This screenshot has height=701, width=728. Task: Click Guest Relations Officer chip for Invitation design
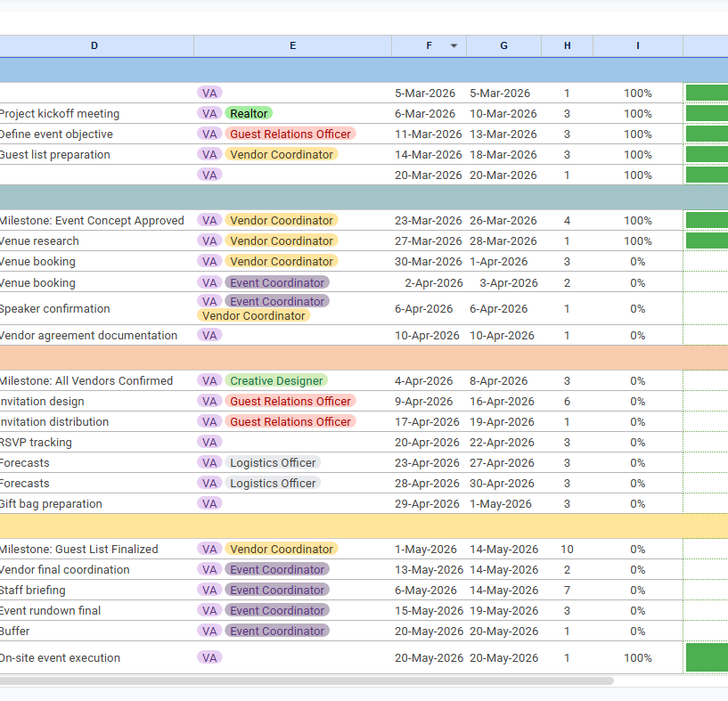point(290,401)
